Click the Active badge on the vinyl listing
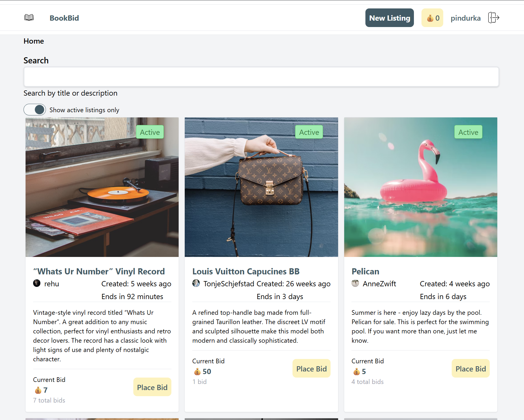 150,132
